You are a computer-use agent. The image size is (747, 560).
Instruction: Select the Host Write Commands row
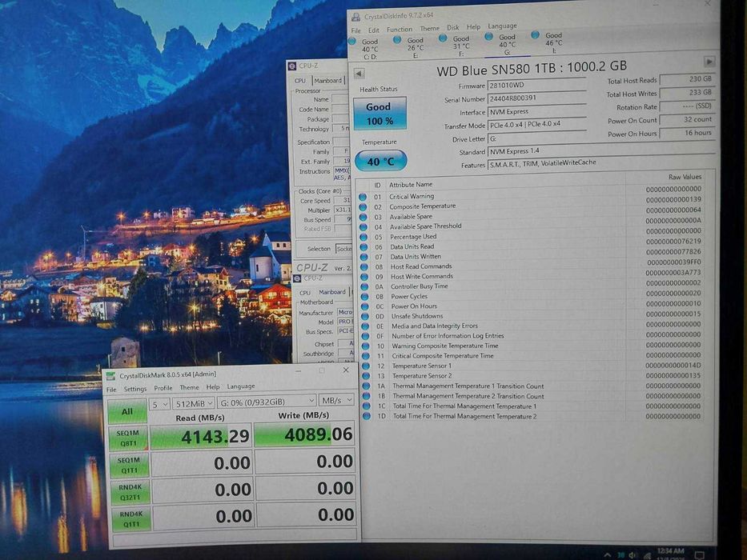pyautogui.click(x=531, y=276)
